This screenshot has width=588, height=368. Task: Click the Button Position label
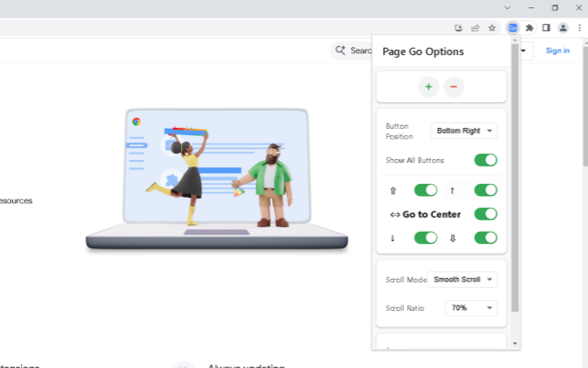click(x=399, y=132)
